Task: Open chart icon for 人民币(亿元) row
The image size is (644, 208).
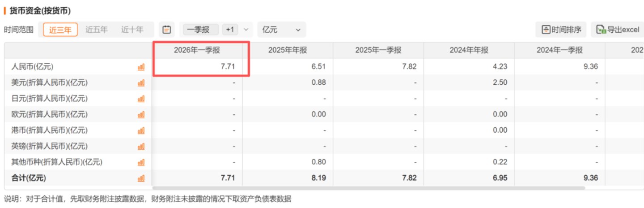Action: pyautogui.click(x=141, y=67)
